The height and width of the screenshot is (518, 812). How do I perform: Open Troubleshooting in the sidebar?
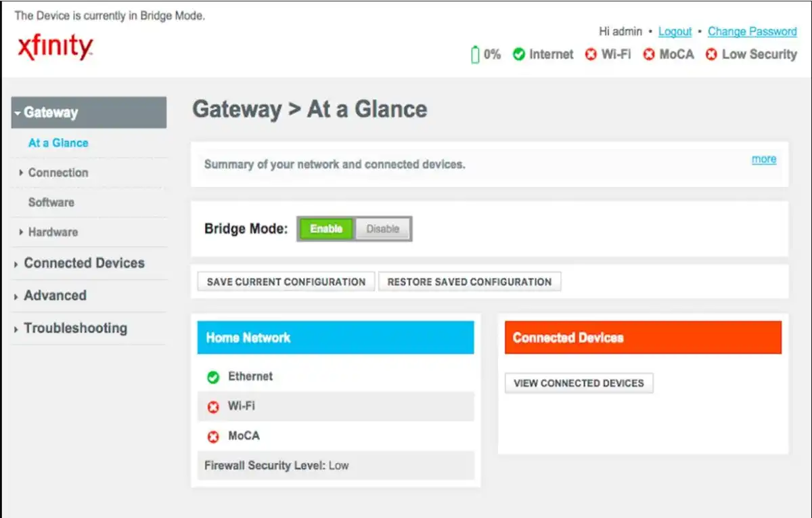pyautogui.click(x=76, y=328)
